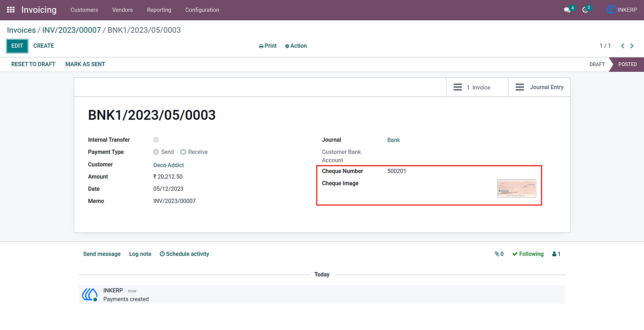Screen dimensions: 644x330
Task: Click Send message in chatter
Action: [102, 254]
